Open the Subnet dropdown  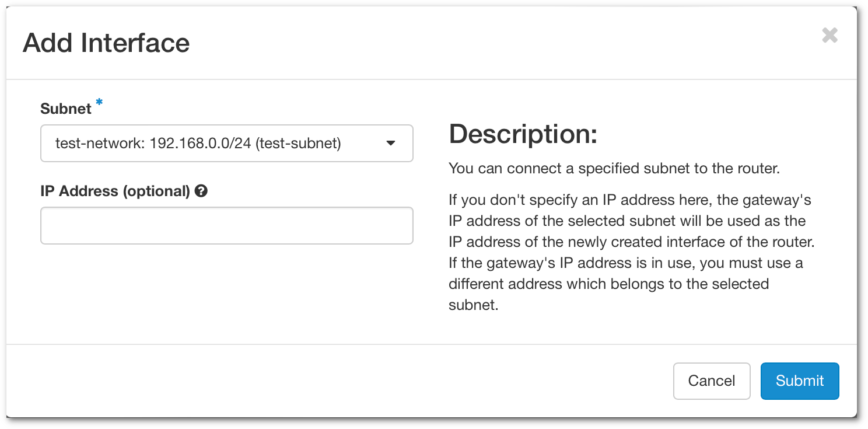(226, 143)
